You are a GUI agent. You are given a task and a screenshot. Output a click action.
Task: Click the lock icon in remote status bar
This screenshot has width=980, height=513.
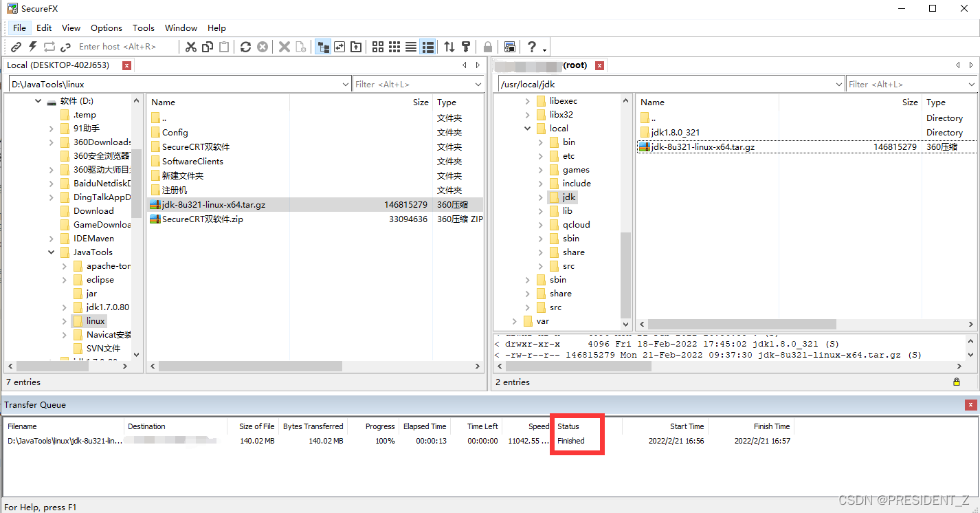coord(957,382)
